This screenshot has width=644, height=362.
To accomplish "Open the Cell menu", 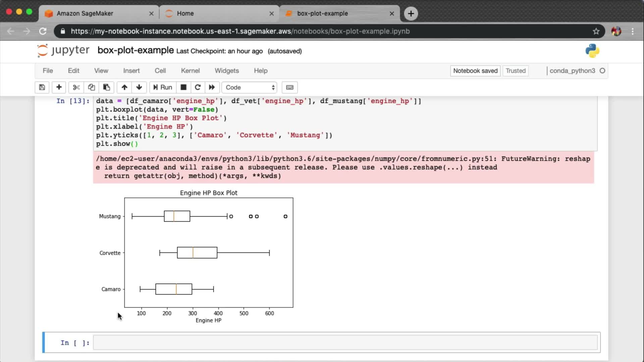I will coord(160,71).
